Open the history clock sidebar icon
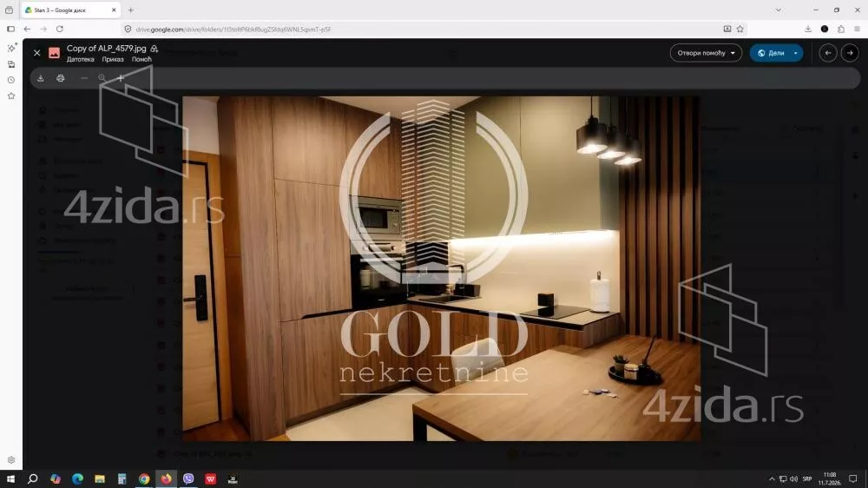This screenshot has height=488, width=868. (x=11, y=80)
